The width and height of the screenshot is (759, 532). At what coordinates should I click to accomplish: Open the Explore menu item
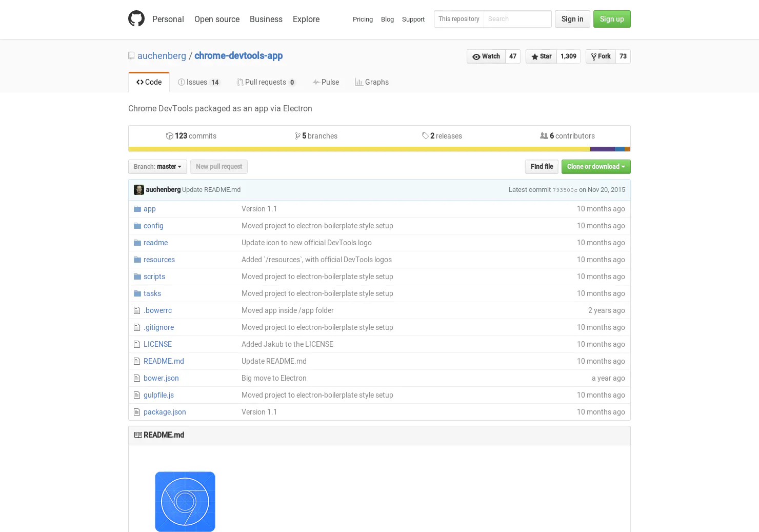(x=306, y=19)
